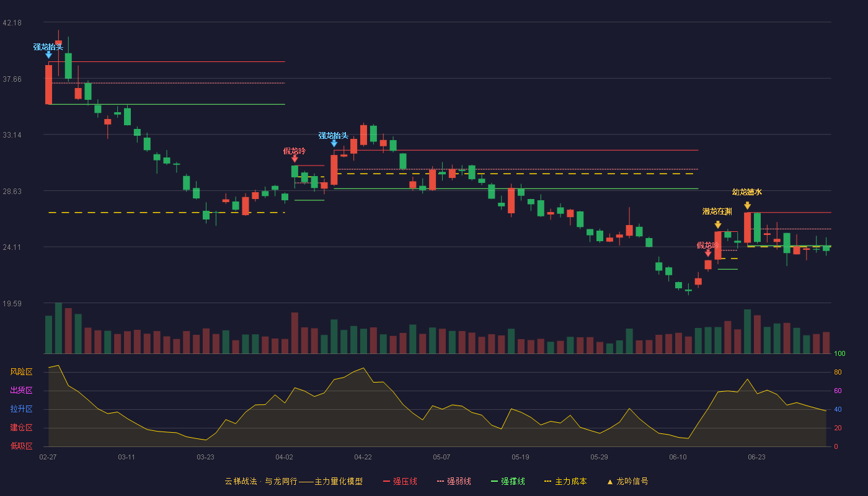
Task: Click the 37.66 price axis label
Action: pos(12,79)
